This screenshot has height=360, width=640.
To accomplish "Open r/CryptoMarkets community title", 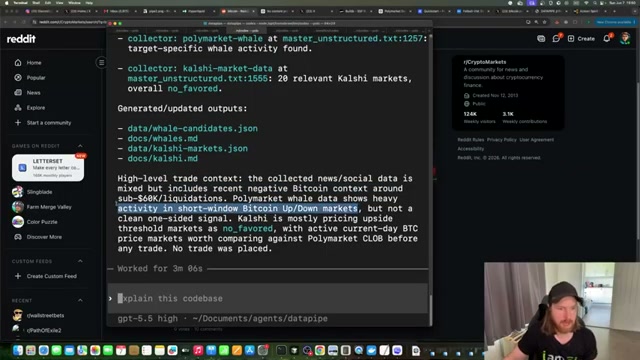I will click(484, 62).
